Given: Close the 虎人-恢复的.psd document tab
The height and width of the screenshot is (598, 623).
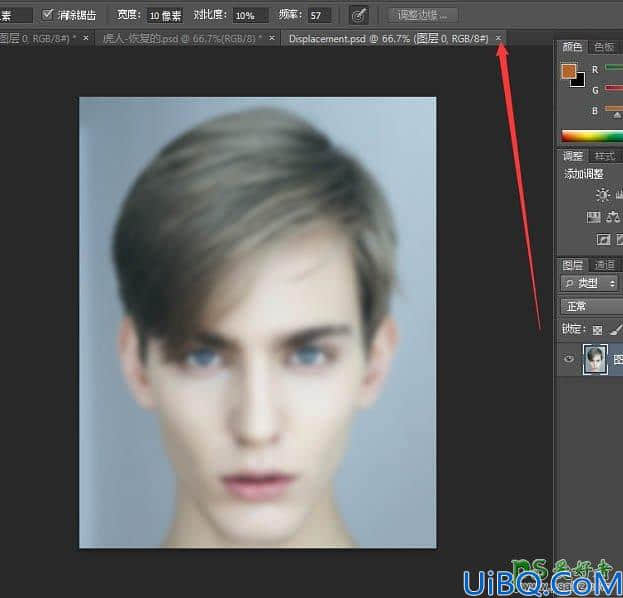Looking at the screenshot, I should tap(272, 38).
